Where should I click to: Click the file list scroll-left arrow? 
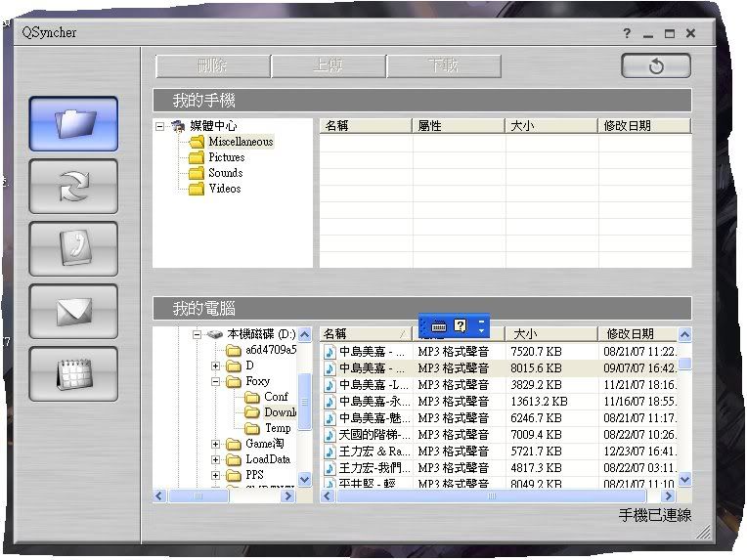(328, 496)
